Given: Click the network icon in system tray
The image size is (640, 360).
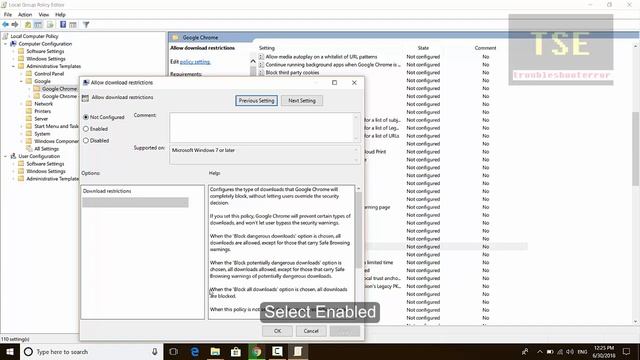Looking at the screenshot, I should [x=560, y=351].
